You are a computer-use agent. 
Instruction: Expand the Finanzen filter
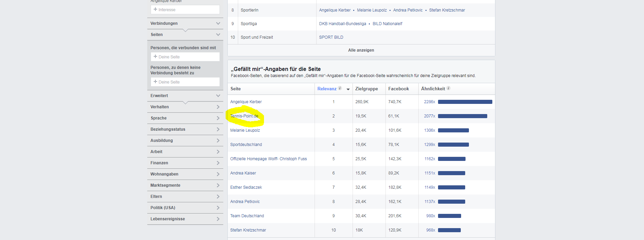click(185, 163)
